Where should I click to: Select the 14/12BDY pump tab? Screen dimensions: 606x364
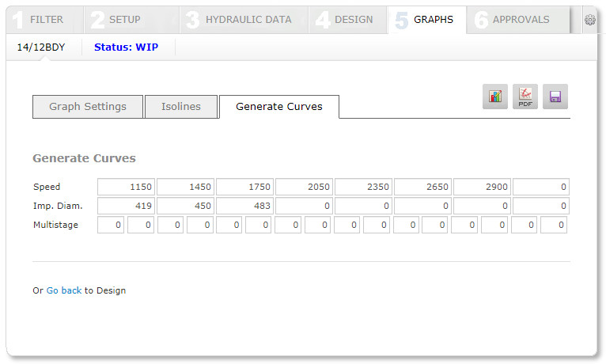[x=41, y=47]
